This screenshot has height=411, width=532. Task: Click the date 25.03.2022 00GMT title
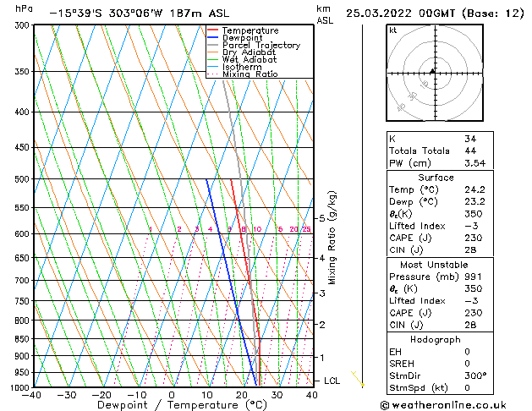pos(400,14)
